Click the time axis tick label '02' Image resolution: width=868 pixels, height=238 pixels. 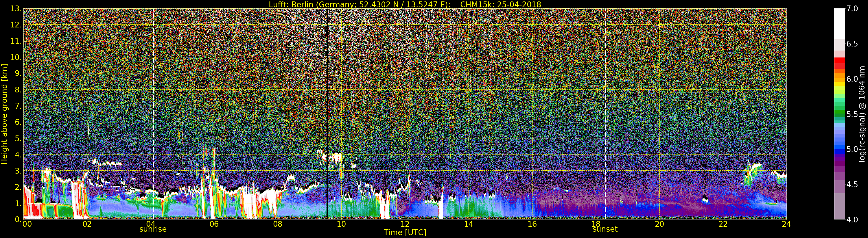pyautogui.click(x=87, y=224)
